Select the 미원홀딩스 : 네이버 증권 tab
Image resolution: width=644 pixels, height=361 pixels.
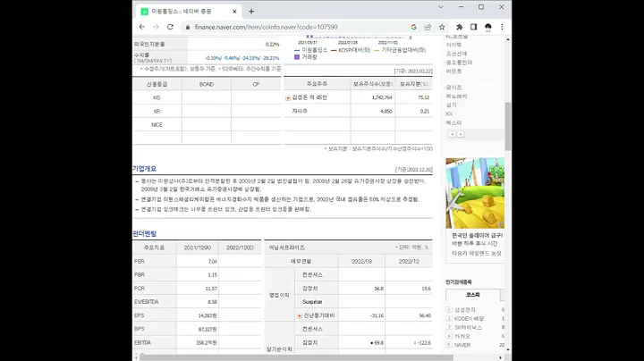(x=188, y=12)
